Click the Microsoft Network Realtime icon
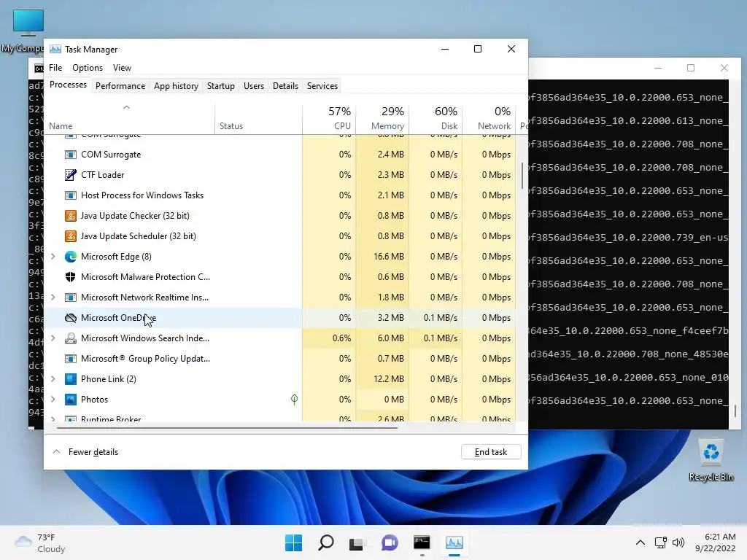 click(x=71, y=297)
